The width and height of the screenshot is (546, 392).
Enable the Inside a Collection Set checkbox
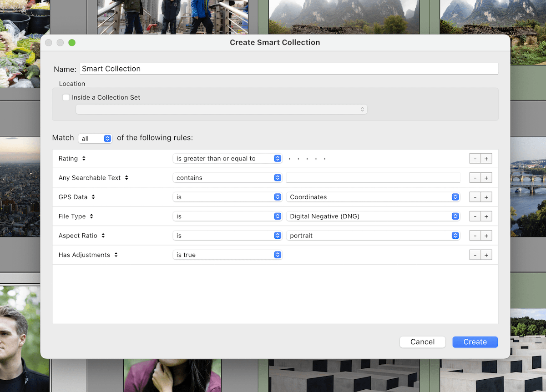[66, 97]
